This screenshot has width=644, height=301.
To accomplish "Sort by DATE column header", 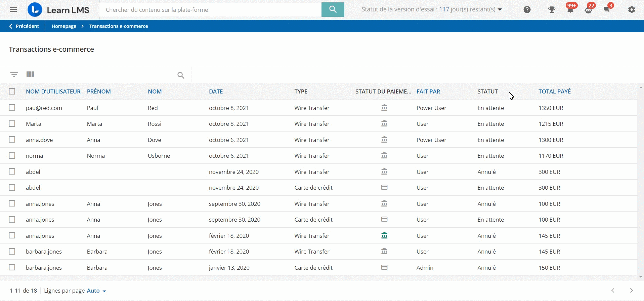I will (216, 91).
